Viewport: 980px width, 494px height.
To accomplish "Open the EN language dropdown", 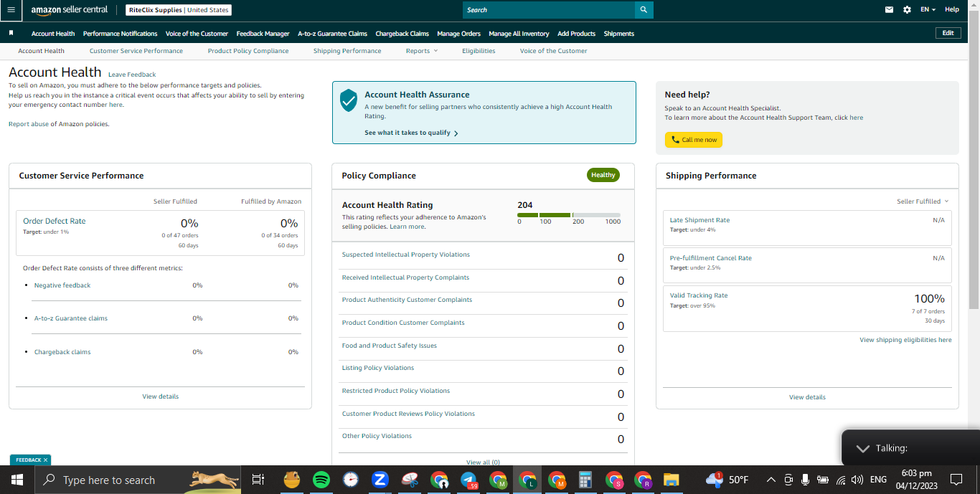I will coord(928,10).
